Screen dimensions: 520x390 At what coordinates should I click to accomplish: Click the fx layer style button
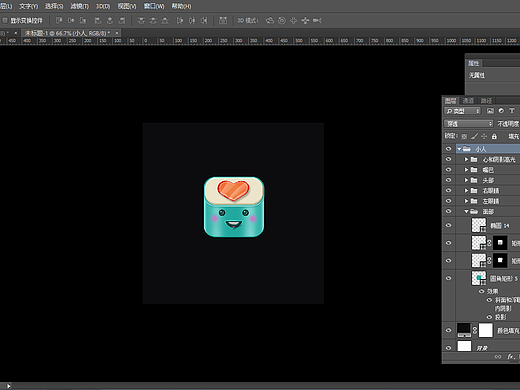tap(511, 357)
